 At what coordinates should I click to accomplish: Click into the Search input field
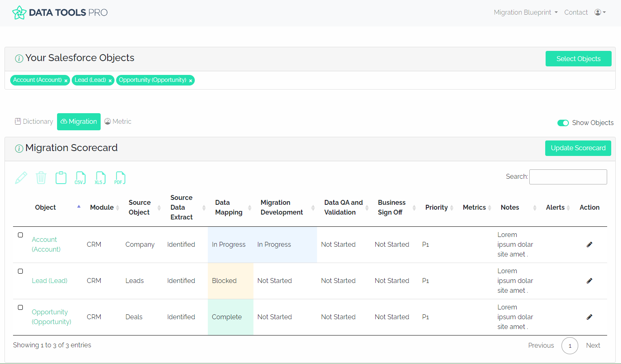(568, 177)
